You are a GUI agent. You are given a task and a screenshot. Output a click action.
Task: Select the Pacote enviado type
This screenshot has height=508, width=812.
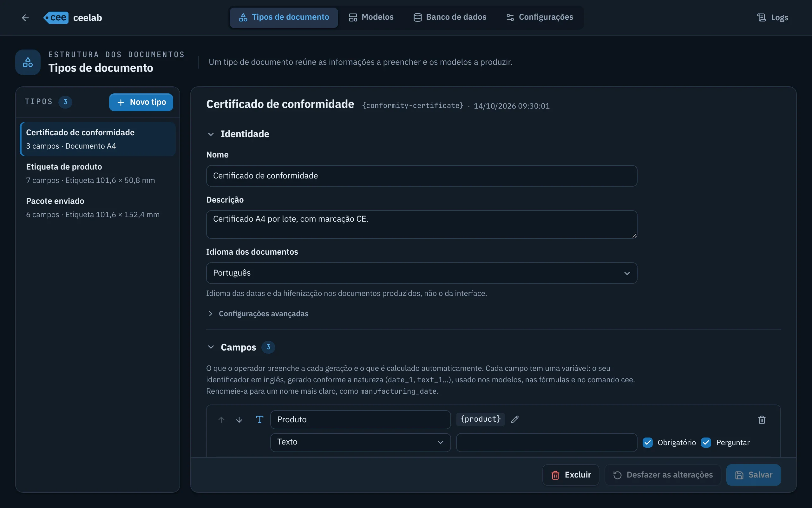(x=98, y=208)
